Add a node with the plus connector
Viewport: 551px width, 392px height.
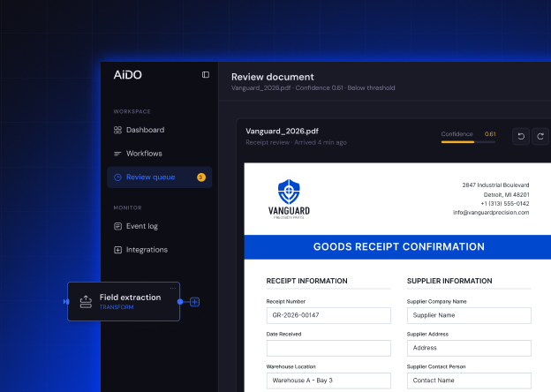pos(194,302)
